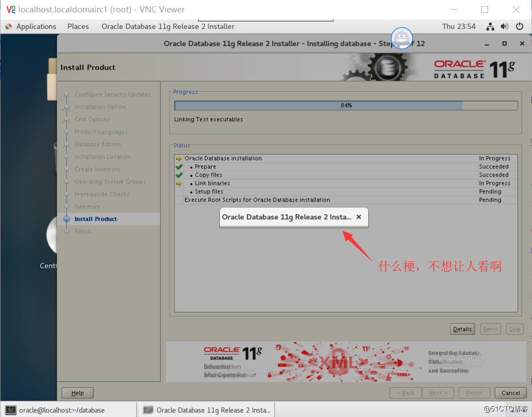This screenshot has width=532, height=417.
Task: Click the Prepare status row
Action: 346,167
